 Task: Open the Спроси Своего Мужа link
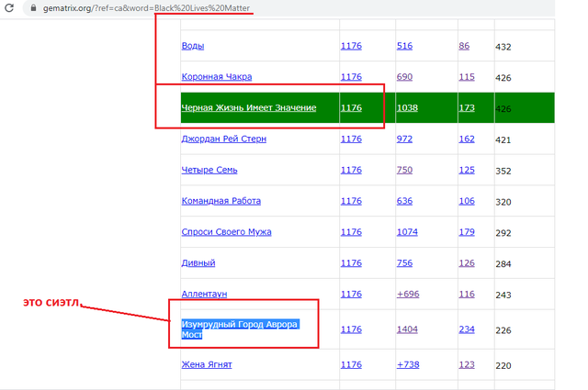click(226, 232)
